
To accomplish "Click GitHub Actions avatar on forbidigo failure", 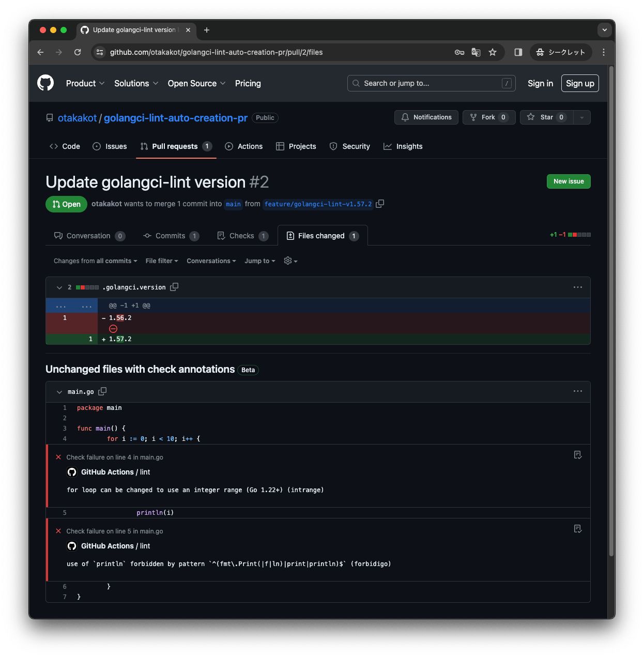I will coord(72,546).
